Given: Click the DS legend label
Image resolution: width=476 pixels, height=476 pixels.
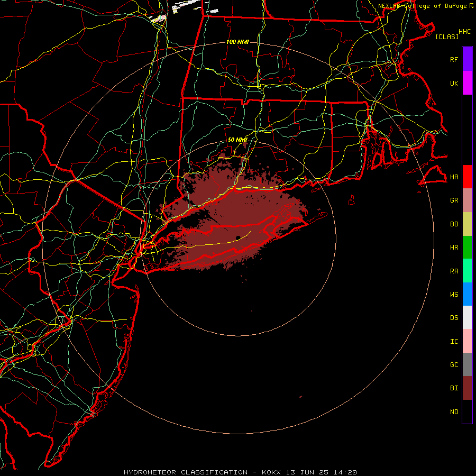Looking at the screenshot, I should tap(454, 318).
